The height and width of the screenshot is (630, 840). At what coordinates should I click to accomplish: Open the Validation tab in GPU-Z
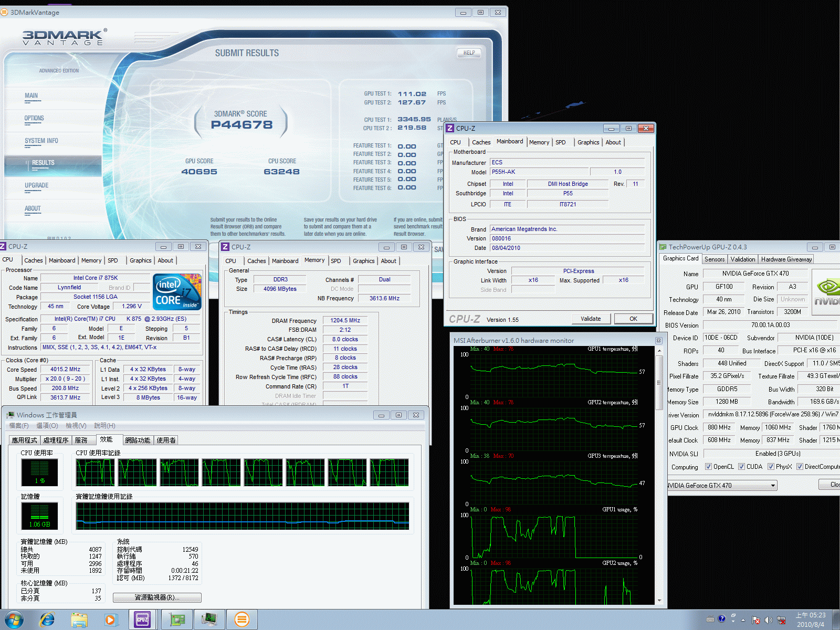pyautogui.click(x=743, y=259)
